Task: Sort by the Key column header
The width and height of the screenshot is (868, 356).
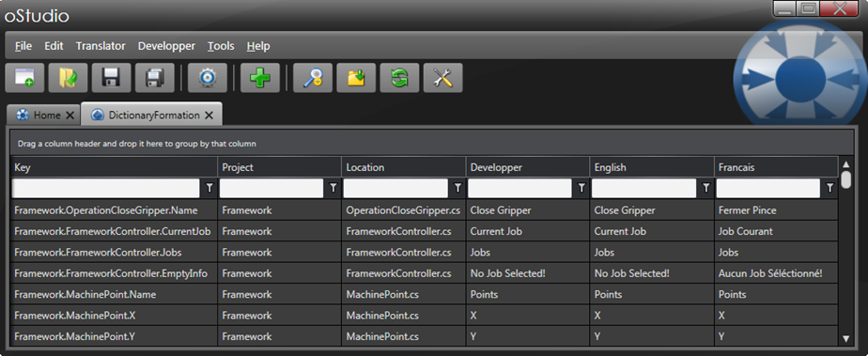Action: pyautogui.click(x=114, y=167)
